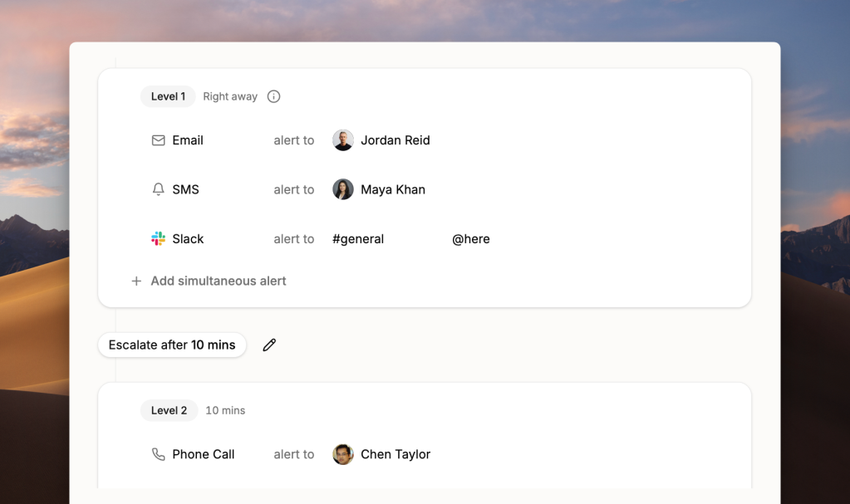Click the name Chen Taylor
The width and height of the screenshot is (850, 504).
pos(396,454)
